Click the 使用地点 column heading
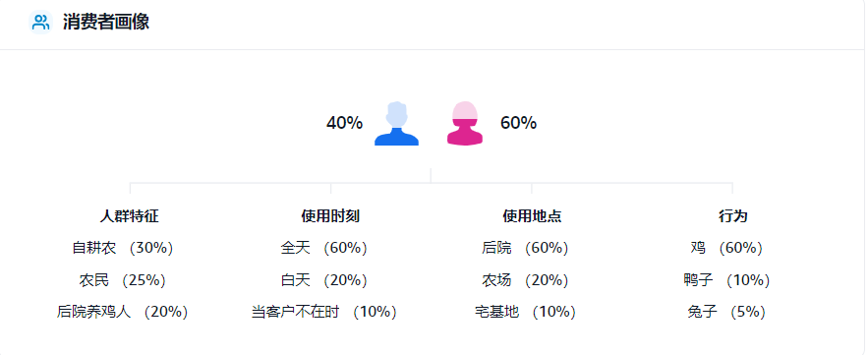Viewport: 868px width, 355px height. [532, 216]
